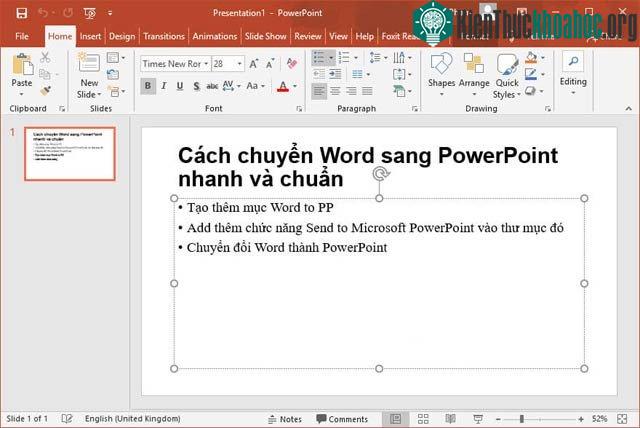Switch to the Design tab
Image resolution: width=640 pixels, height=428 pixels.
coord(122,36)
